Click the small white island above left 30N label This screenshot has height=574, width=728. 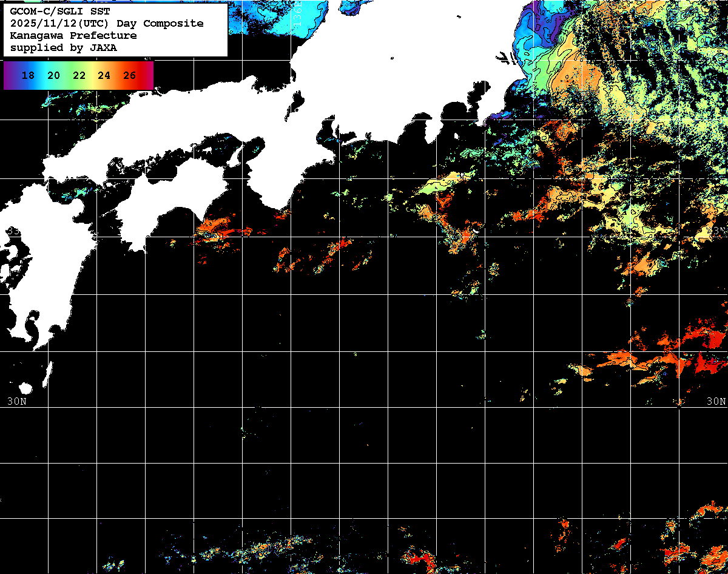point(25,388)
